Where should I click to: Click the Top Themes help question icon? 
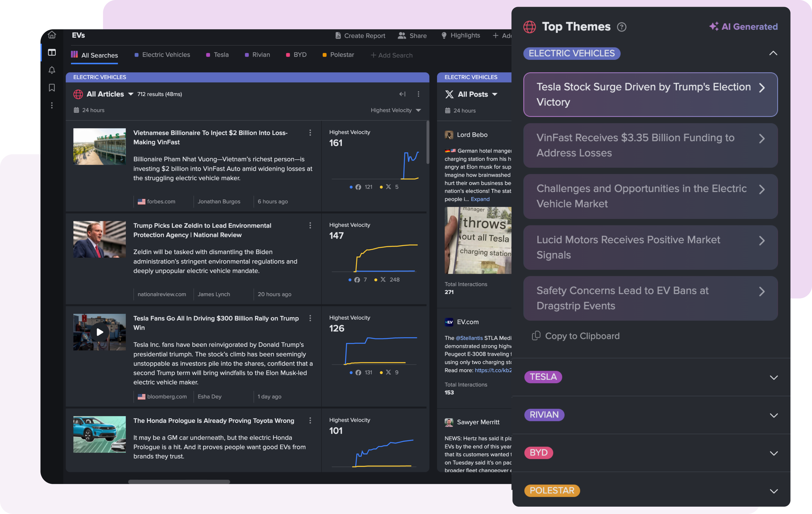point(621,27)
